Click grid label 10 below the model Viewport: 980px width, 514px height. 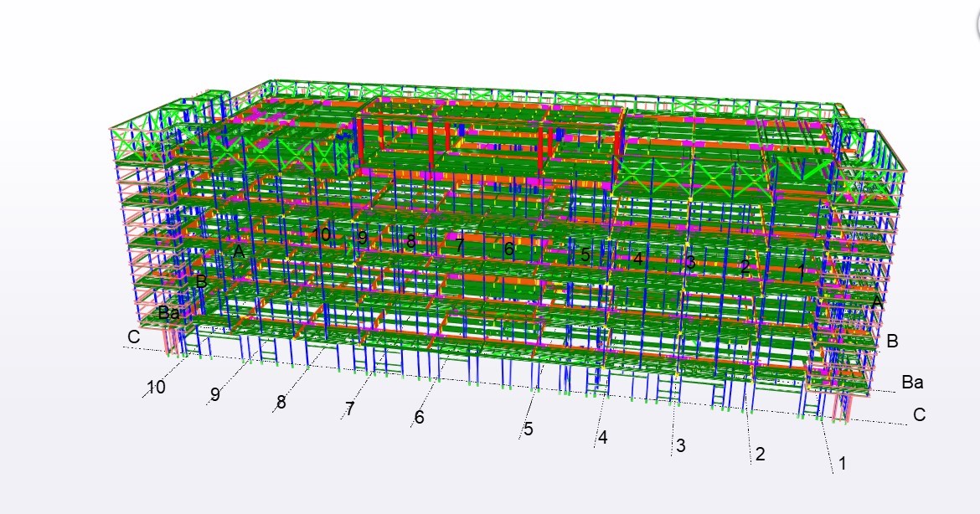tap(156, 388)
